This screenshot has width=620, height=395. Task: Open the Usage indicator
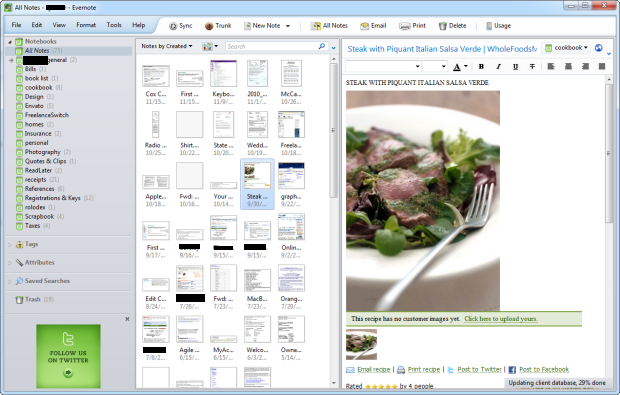click(x=498, y=26)
